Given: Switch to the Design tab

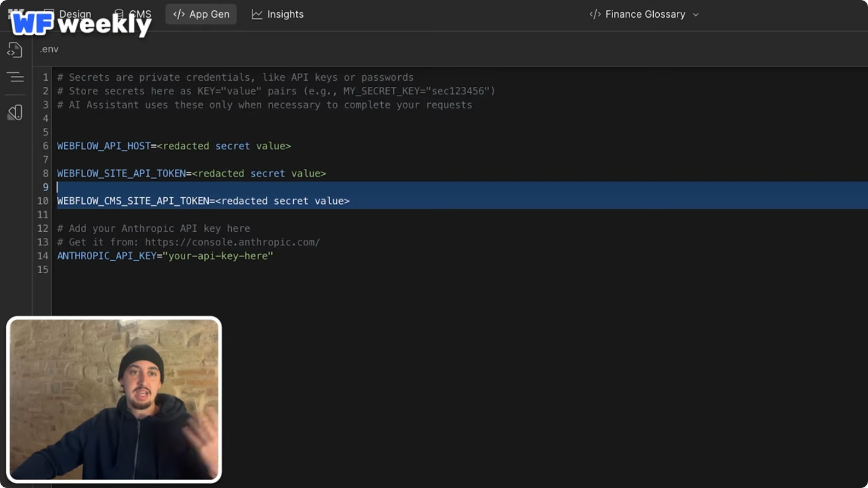Looking at the screenshot, I should [x=67, y=14].
